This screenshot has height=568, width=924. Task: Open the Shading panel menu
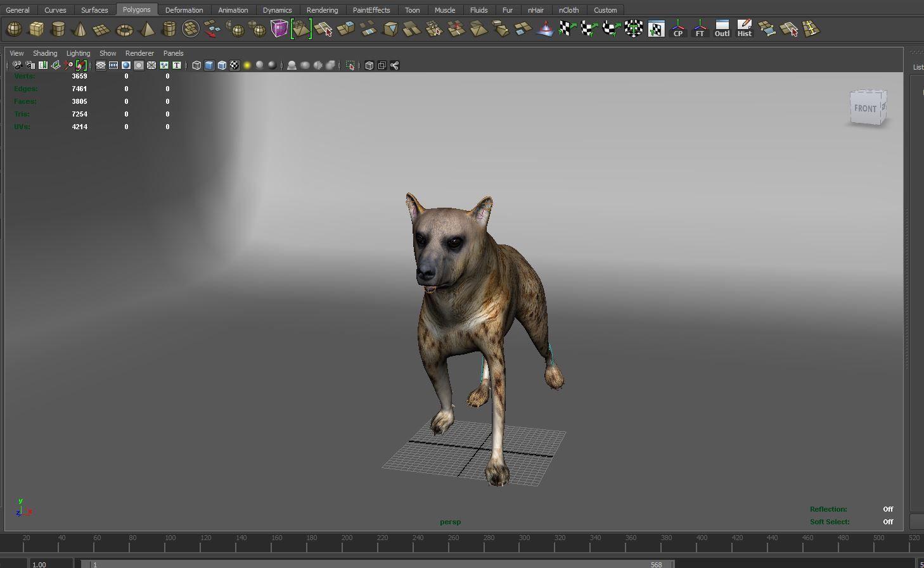pos(45,53)
